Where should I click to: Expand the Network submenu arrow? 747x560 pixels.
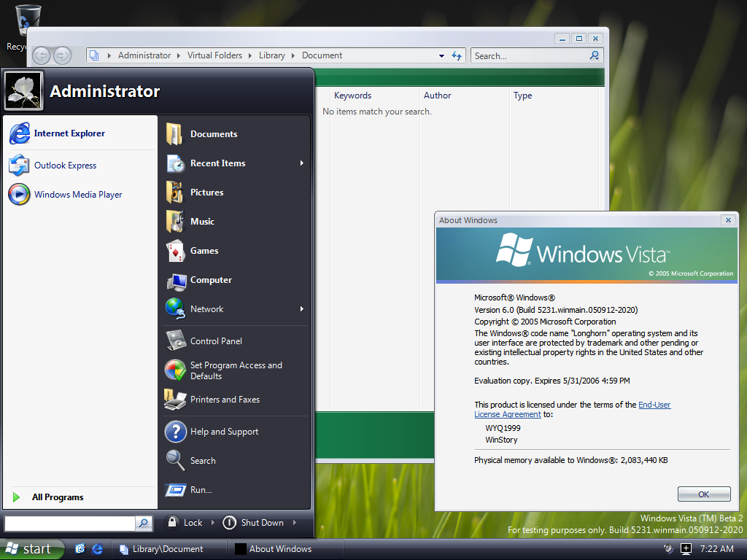[301, 309]
